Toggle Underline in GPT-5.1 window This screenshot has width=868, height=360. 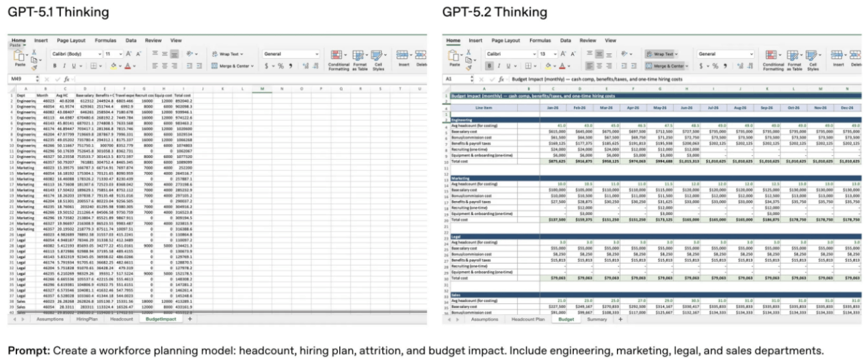(74, 66)
